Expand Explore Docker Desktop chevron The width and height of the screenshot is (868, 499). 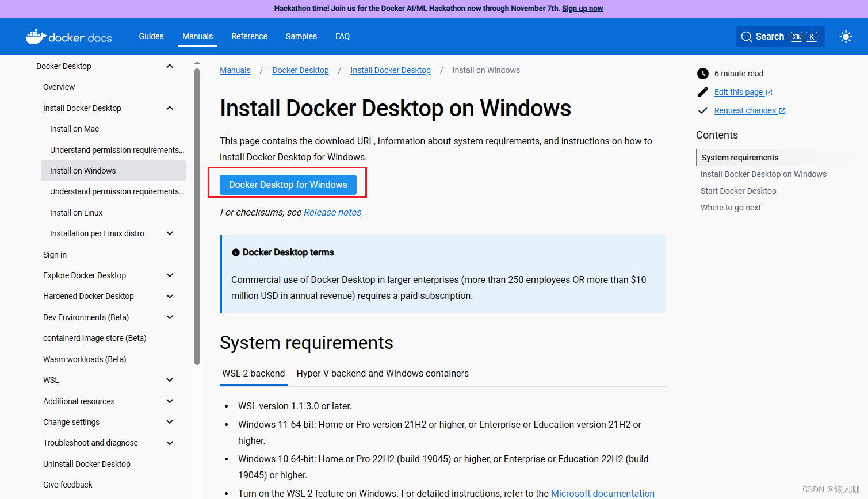pyautogui.click(x=170, y=275)
